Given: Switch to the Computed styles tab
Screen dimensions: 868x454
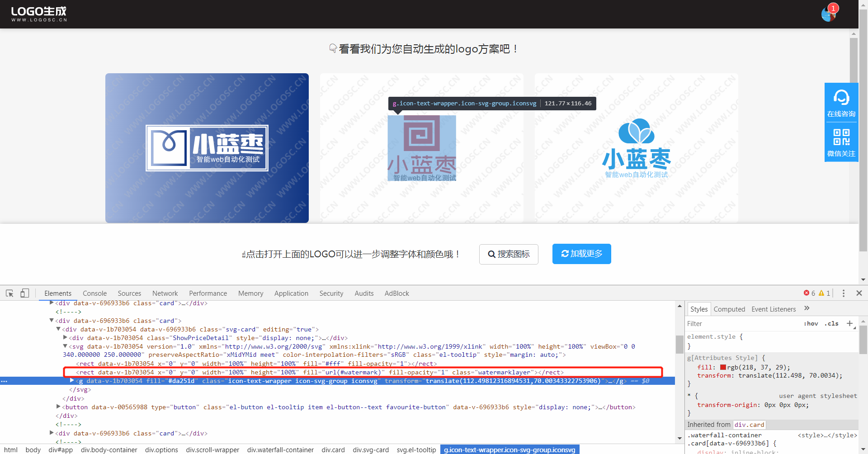Looking at the screenshot, I should [729, 309].
